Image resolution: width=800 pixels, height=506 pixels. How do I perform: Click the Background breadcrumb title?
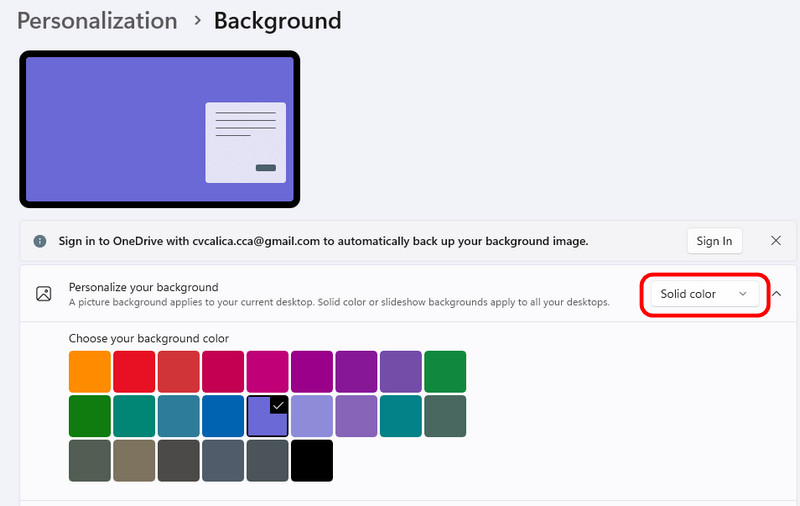pyautogui.click(x=277, y=20)
